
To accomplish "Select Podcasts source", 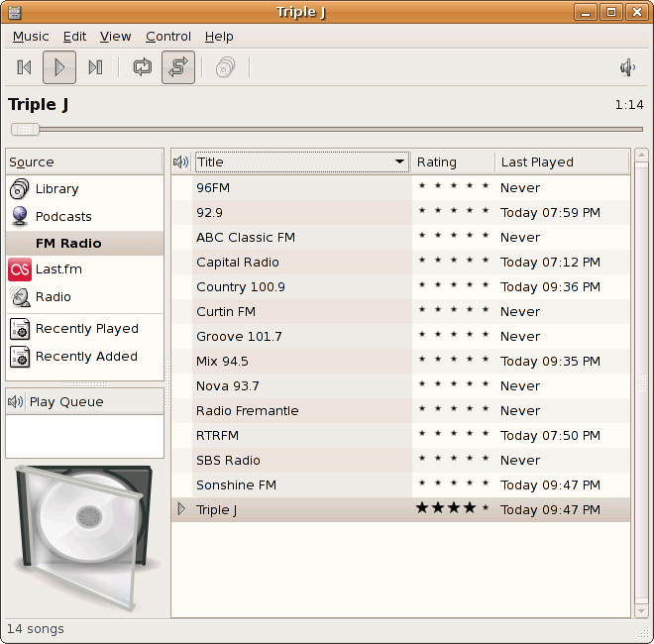I will coord(84,216).
